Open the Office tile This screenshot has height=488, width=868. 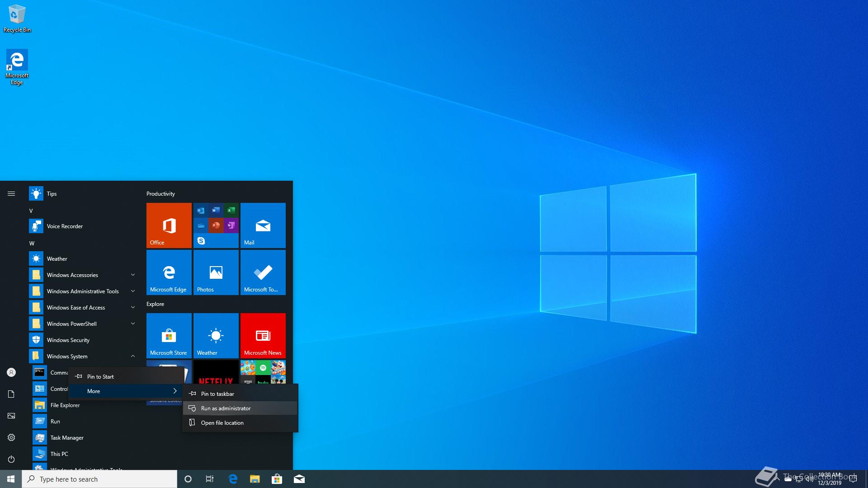(169, 225)
